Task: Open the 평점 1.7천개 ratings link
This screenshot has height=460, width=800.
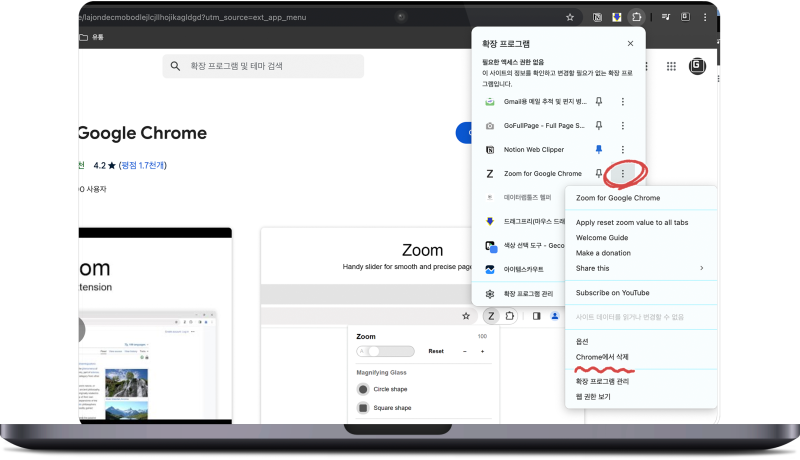Action: pos(142,165)
